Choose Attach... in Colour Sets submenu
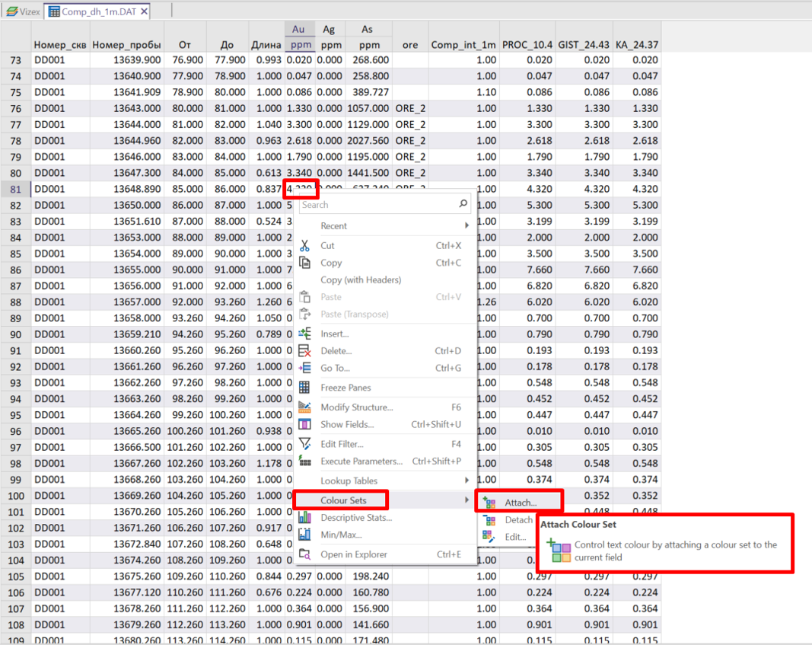The image size is (812, 645). (x=521, y=503)
